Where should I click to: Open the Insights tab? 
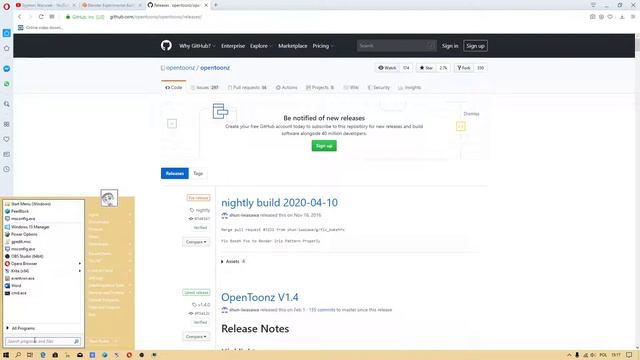tap(409, 87)
